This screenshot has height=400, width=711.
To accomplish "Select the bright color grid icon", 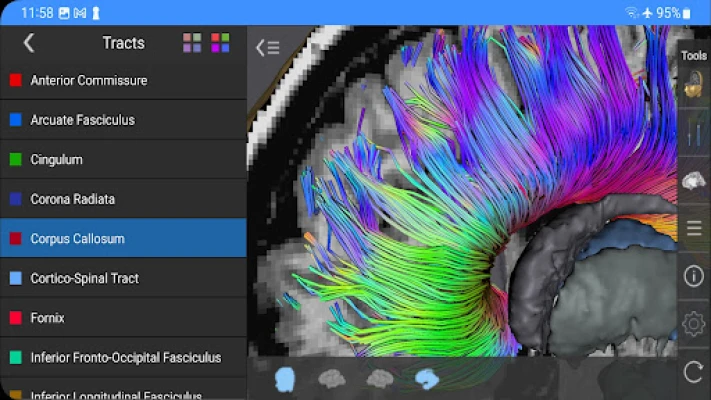I will (220, 43).
